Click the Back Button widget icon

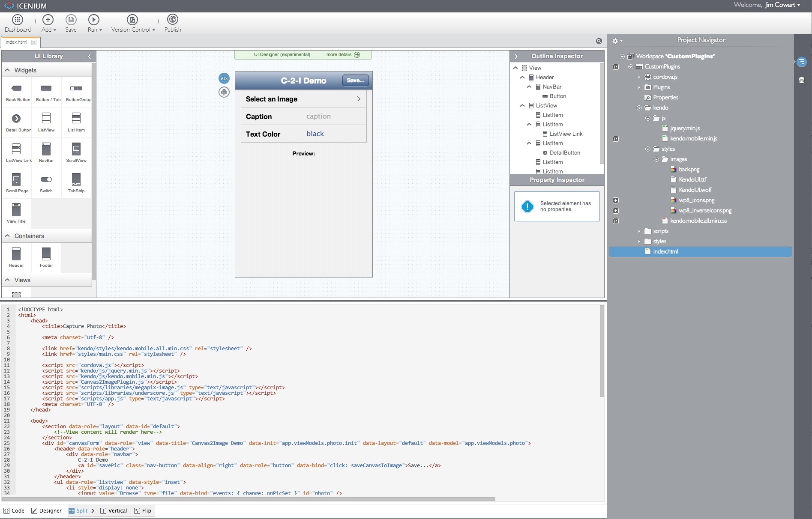[x=16, y=88]
